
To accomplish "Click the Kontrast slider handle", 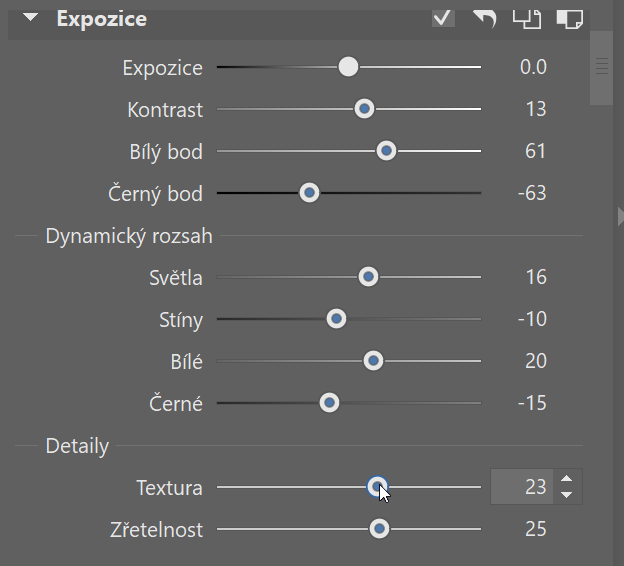I will pyautogui.click(x=364, y=109).
